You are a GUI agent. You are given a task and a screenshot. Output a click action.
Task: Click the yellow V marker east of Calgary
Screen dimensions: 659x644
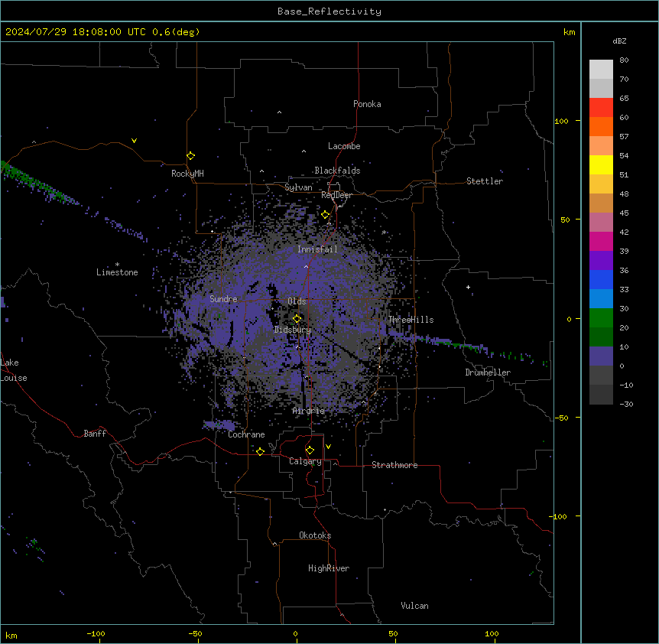328,447
